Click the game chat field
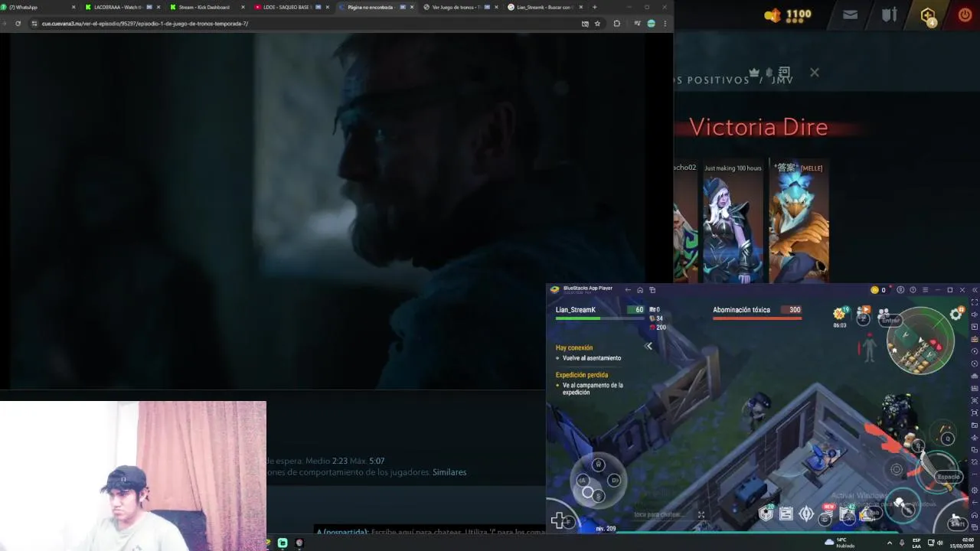Image resolution: width=980 pixels, height=551 pixels. tap(658, 514)
